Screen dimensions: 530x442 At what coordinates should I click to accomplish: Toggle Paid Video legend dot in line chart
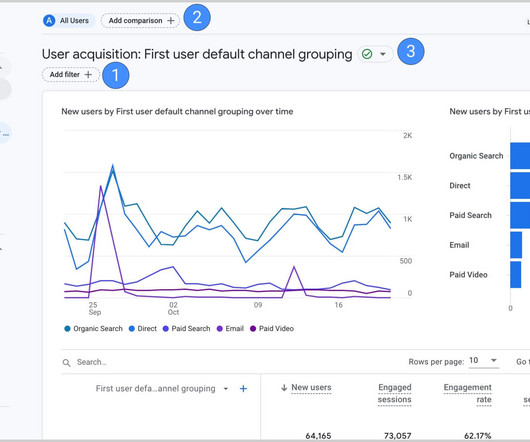pos(253,328)
